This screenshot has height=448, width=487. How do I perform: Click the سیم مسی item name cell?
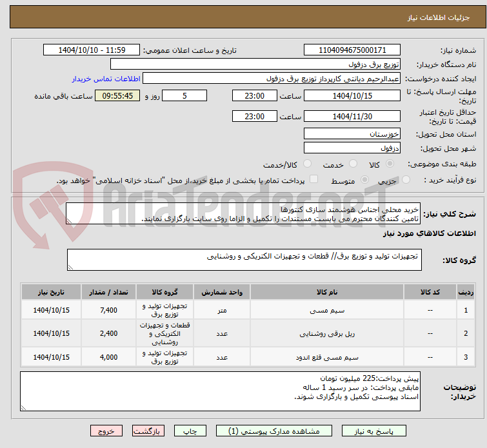pyautogui.click(x=327, y=310)
